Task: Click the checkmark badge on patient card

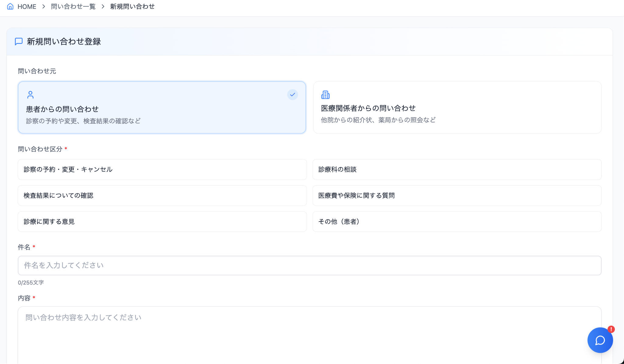Action: tap(292, 95)
